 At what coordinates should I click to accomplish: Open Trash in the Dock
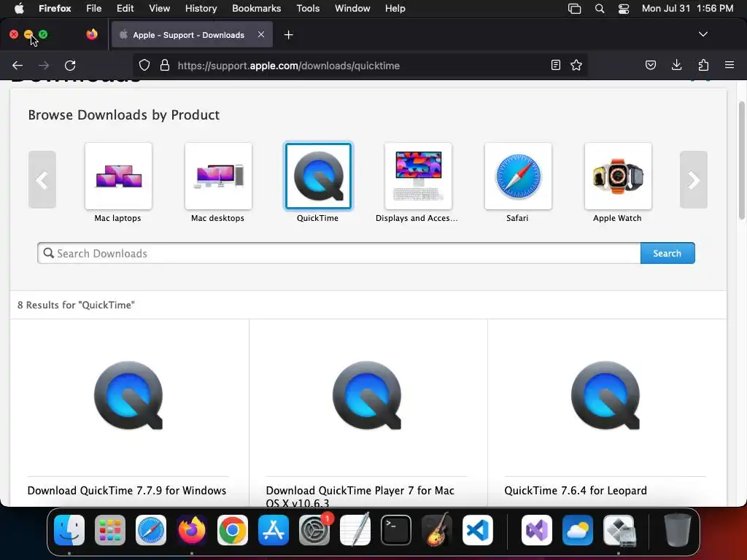pos(678,530)
